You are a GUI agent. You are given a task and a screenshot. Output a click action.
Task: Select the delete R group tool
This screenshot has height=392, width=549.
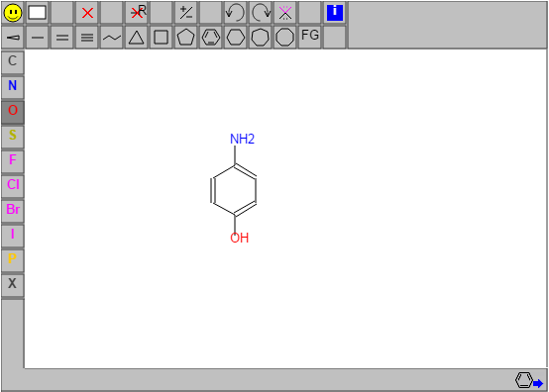click(137, 13)
